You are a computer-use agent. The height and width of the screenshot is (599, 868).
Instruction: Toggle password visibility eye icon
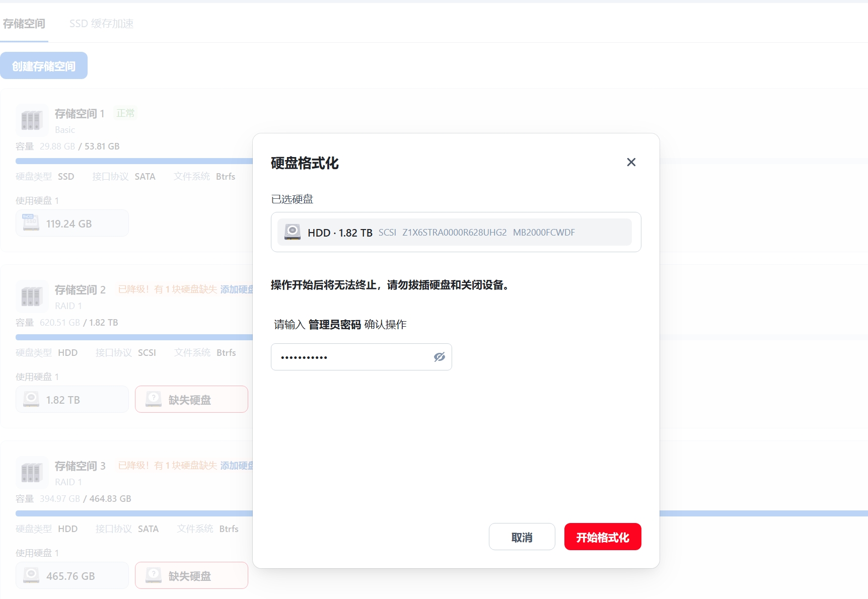439,357
